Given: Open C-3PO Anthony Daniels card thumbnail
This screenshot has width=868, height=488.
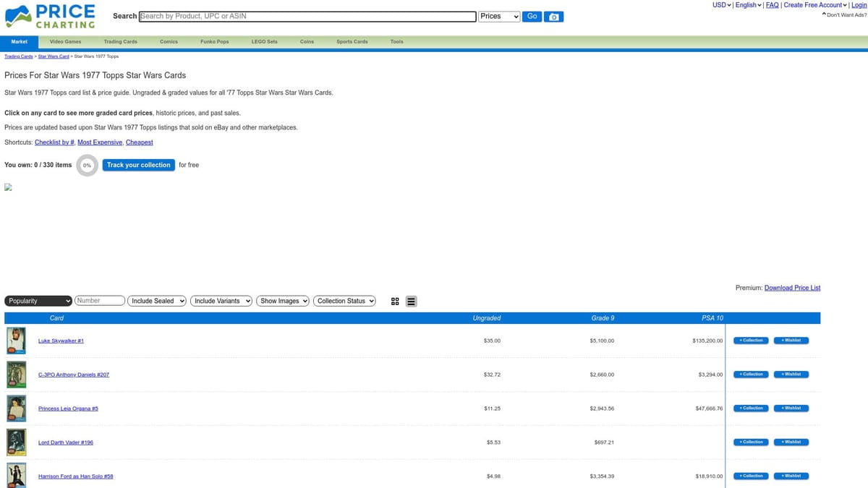Looking at the screenshot, I should click(16, 374).
